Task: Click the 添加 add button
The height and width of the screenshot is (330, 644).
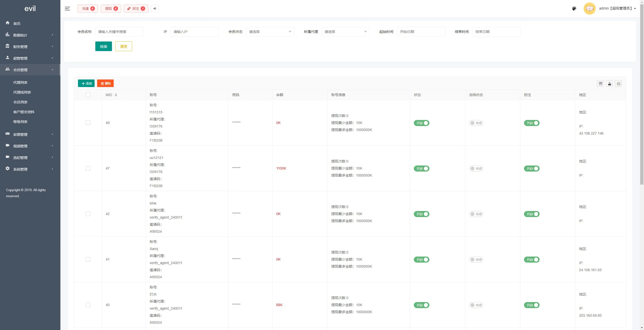Action: [86, 83]
